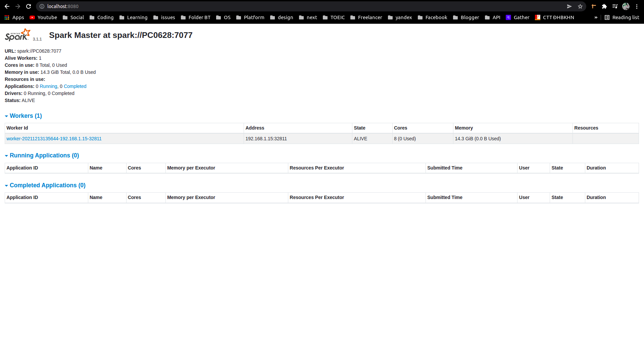This screenshot has width=644, height=342.
Task: Click the Spark version 3.1.1 label
Action: point(37,39)
